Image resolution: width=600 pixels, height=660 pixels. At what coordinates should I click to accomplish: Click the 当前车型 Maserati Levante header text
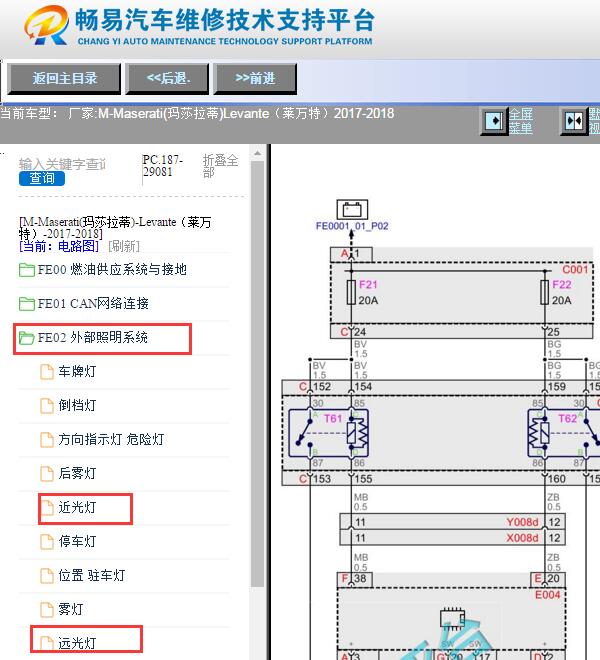(197, 114)
